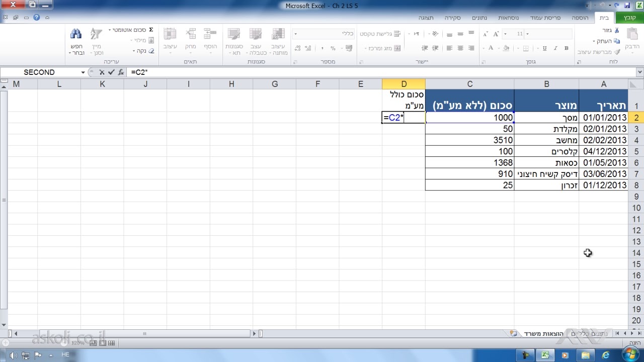Click Sort and Filter (מיין וסנן)
This screenshot has height=362, width=644.
97,42
